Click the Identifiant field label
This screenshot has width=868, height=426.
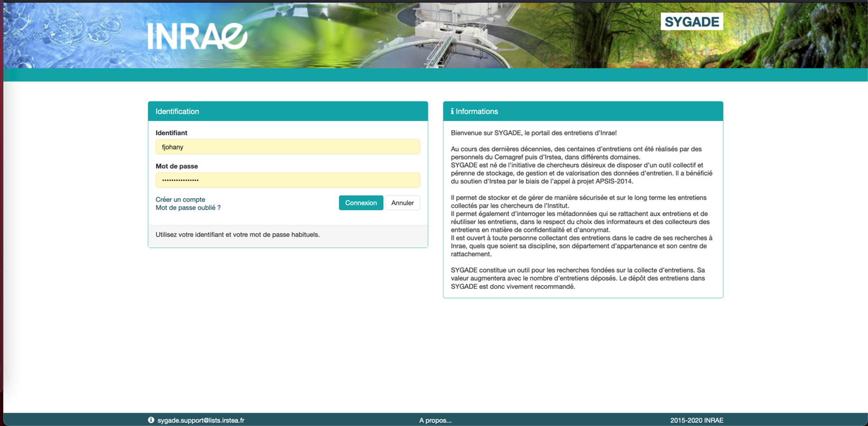point(172,133)
